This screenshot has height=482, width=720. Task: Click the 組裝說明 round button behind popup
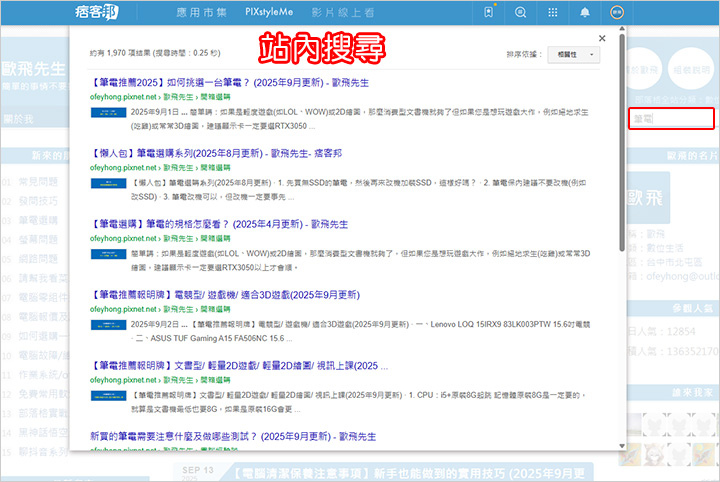point(692,69)
